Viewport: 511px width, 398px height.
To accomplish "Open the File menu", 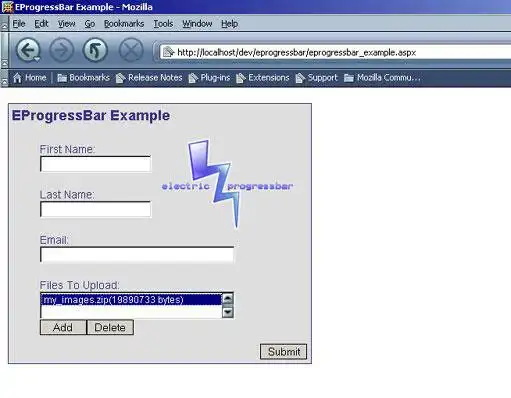I will [x=19, y=24].
